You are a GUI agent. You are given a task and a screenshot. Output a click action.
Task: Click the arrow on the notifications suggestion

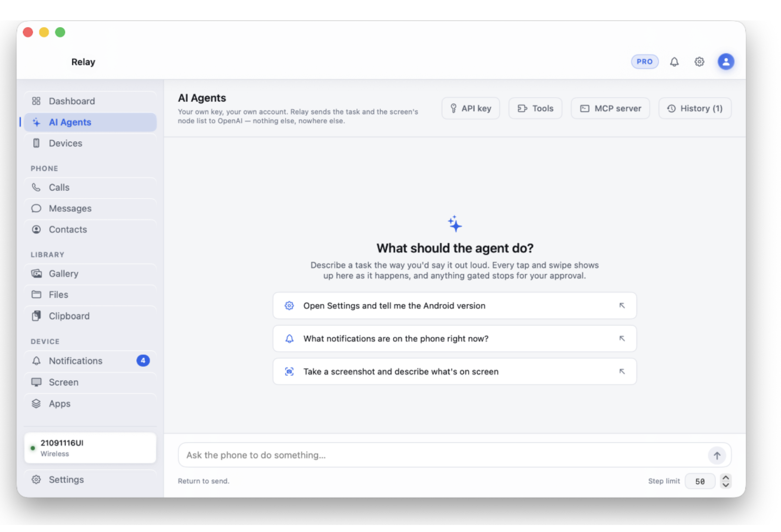(x=622, y=339)
